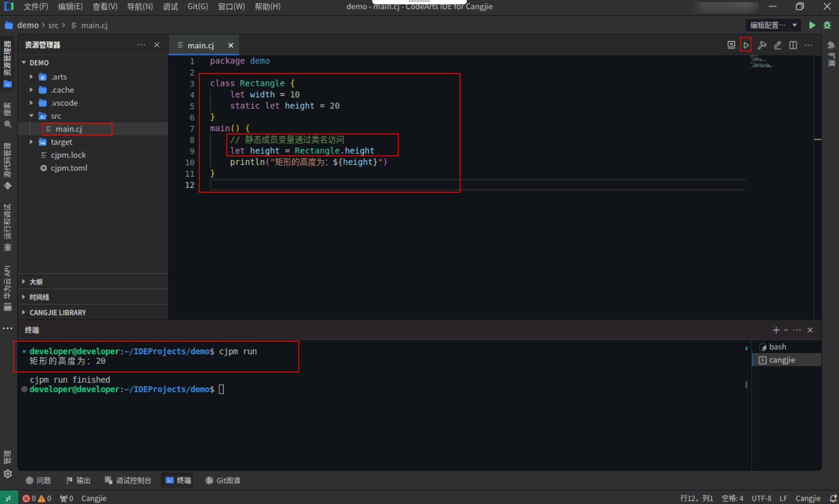The width and height of the screenshot is (839, 504).
Task: Open explorer panel more actions ellipsis
Action: click(x=141, y=45)
